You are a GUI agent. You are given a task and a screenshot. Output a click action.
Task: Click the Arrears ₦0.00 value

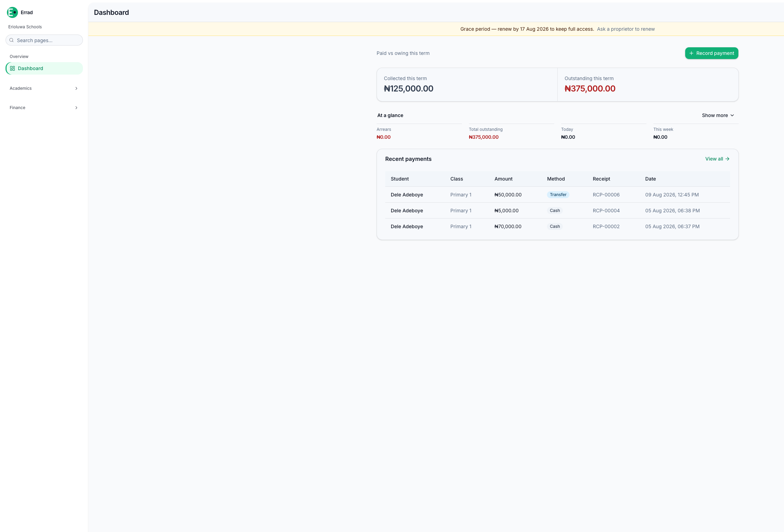(x=384, y=137)
